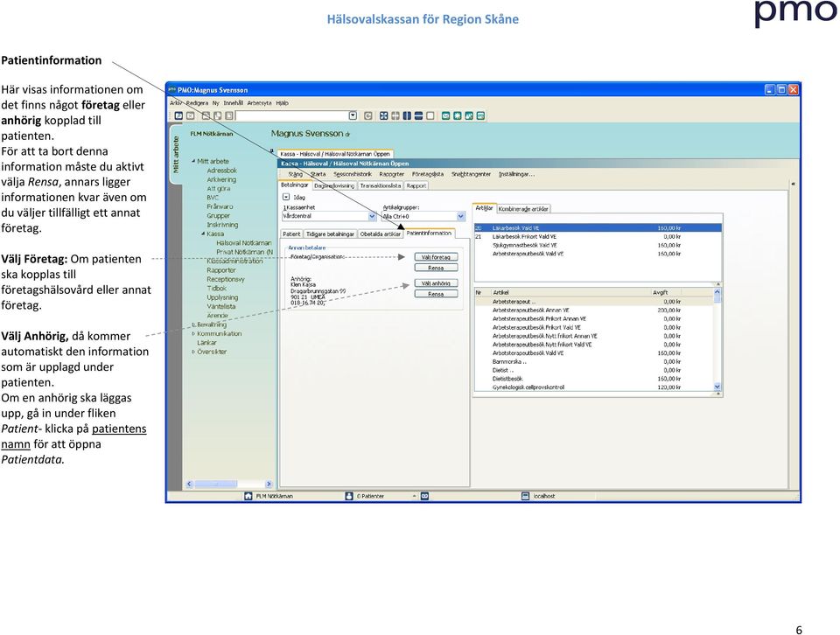The height and width of the screenshot is (635, 840).
Task: Click the sidebar scroll right arrow
Action: [x=269, y=484]
